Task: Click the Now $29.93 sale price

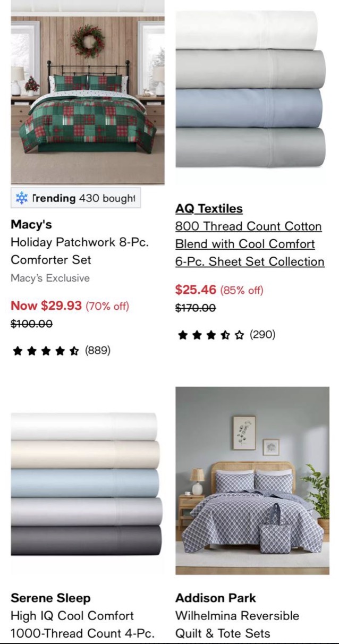Action: tap(46, 307)
